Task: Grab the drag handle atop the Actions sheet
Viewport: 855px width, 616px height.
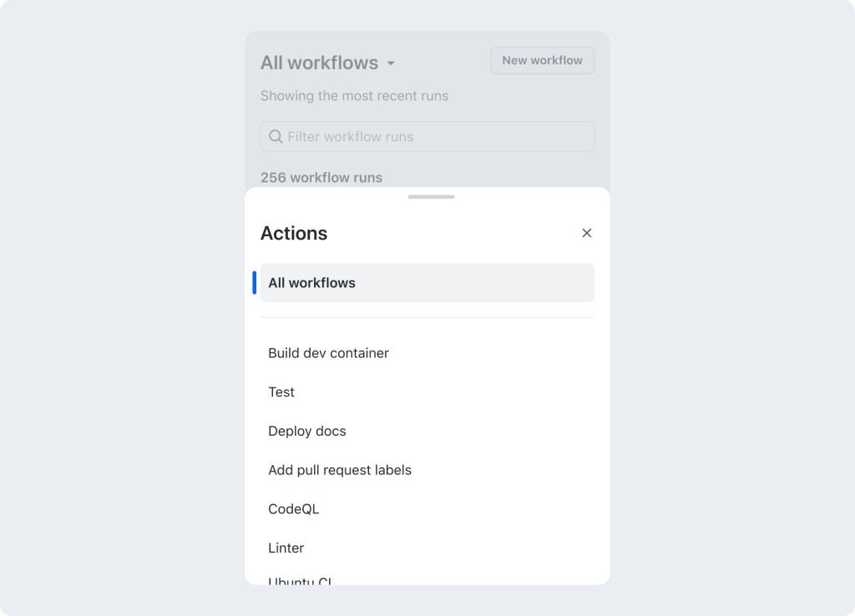Action: (x=431, y=197)
